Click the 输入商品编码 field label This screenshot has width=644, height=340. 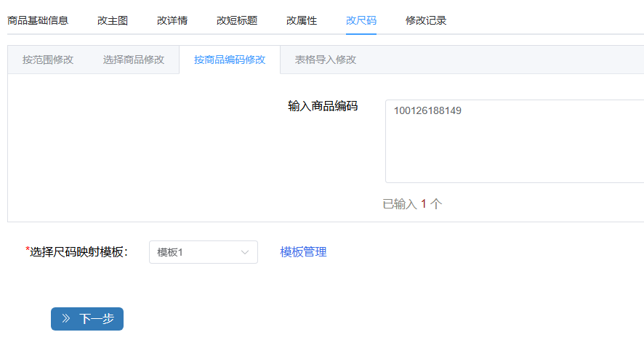click(323, 106)
